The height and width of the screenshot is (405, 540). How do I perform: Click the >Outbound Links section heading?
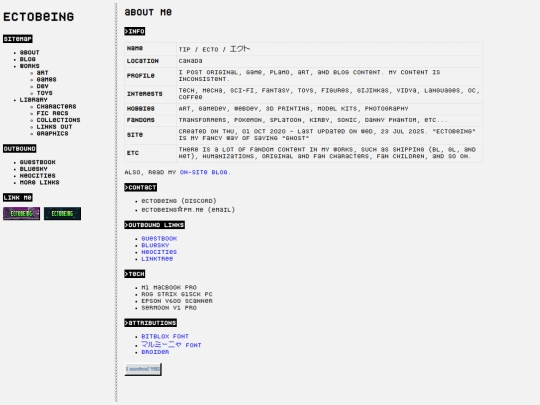pyautogui.click(x=155, y=225)
